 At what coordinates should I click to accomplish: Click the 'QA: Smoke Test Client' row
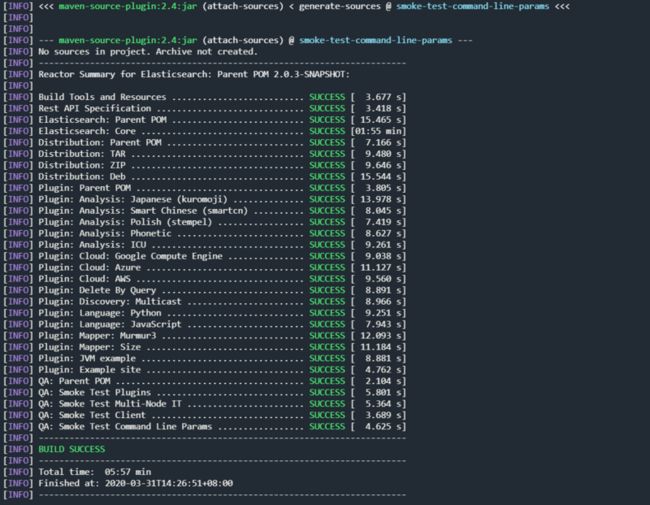coord(204,415)
